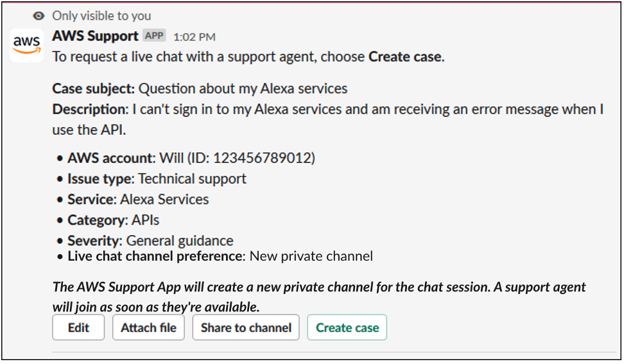Click the italic private channel notice text
Image resolution: width=624 pixels, height=364 pixels.
point(319,287)
